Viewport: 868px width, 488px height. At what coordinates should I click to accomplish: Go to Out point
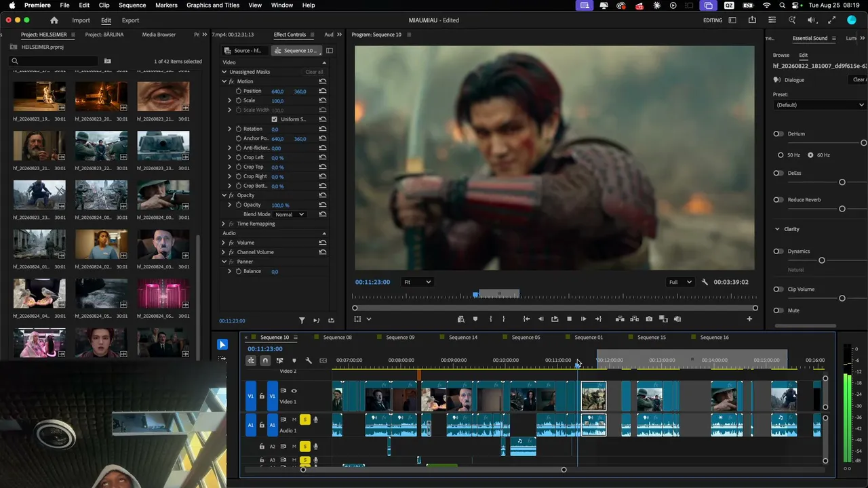point(598,319)
